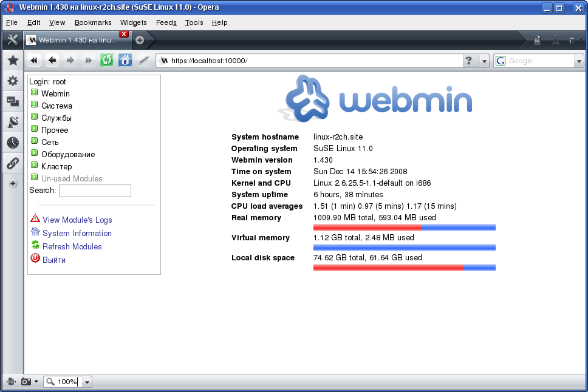Click the hostname value linux-r2ch.site
This screenshot has height=392, width=588.
pos(338,137)
